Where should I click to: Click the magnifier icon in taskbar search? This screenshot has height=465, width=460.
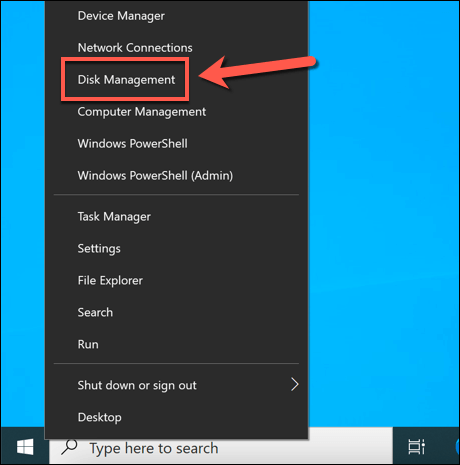pyautogui.click(x=69, y=447)
